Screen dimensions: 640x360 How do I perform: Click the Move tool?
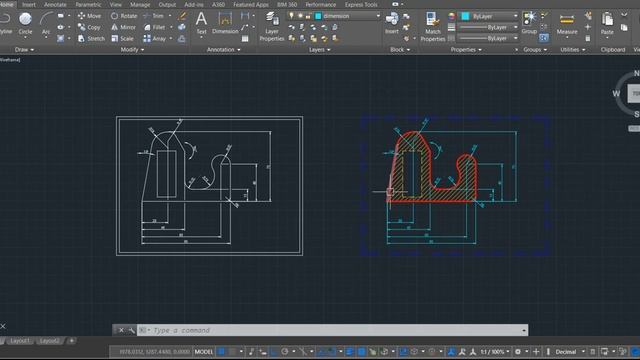pos(89,16)
